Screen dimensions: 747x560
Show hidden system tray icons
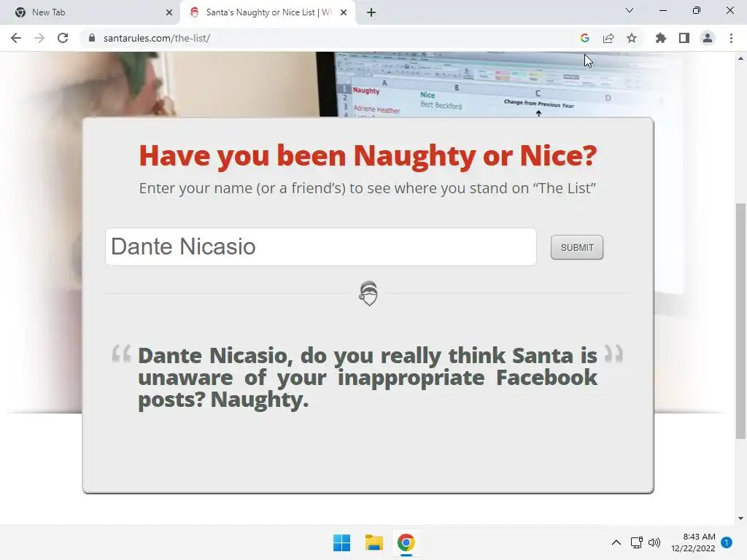pyautogui.click(x=616, y=542)
